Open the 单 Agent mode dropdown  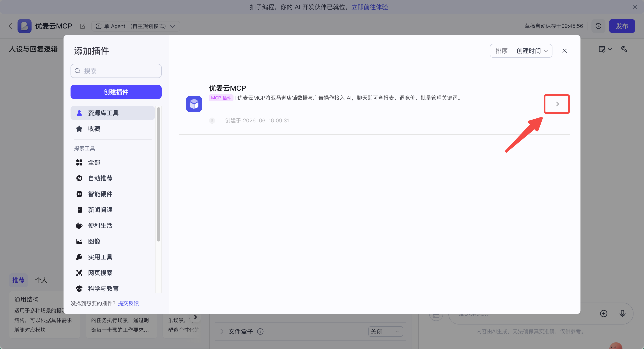coord(136,26)
